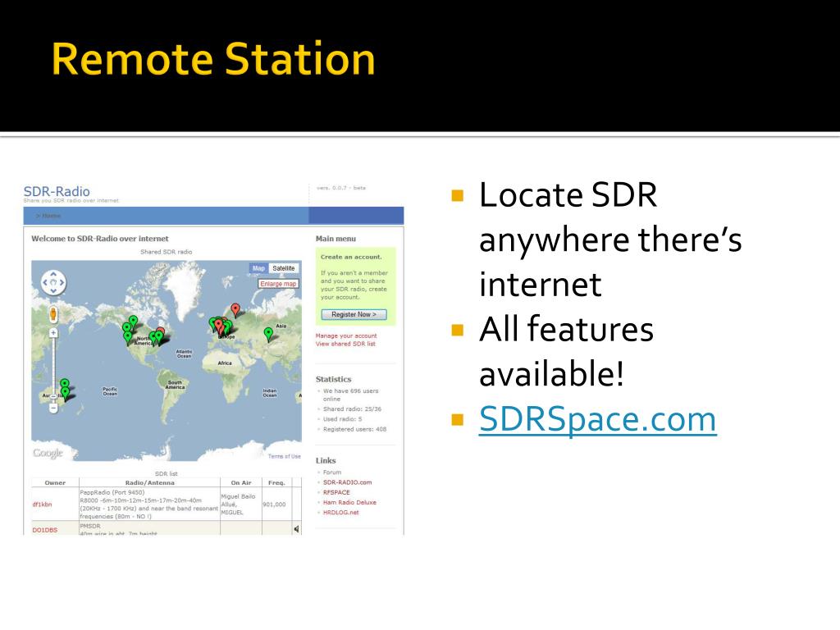Click the Home navigation item
Viewport: 840px width, 630px height.
49,216
